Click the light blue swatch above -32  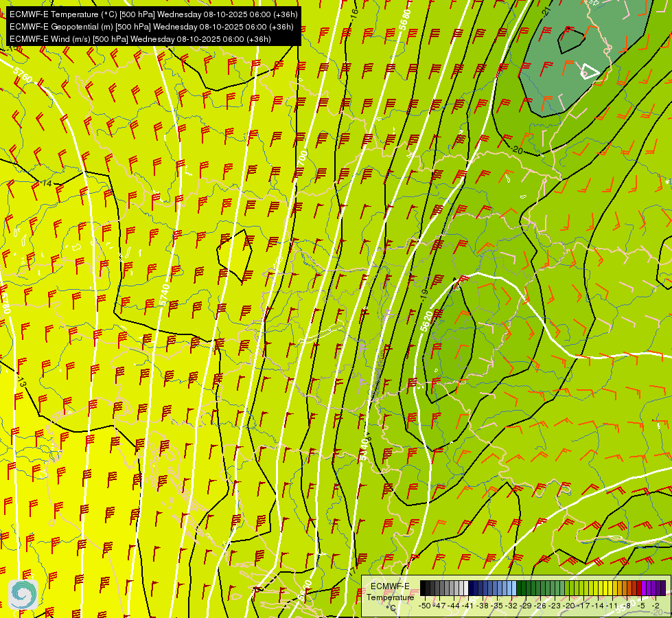tap(514, 588)
